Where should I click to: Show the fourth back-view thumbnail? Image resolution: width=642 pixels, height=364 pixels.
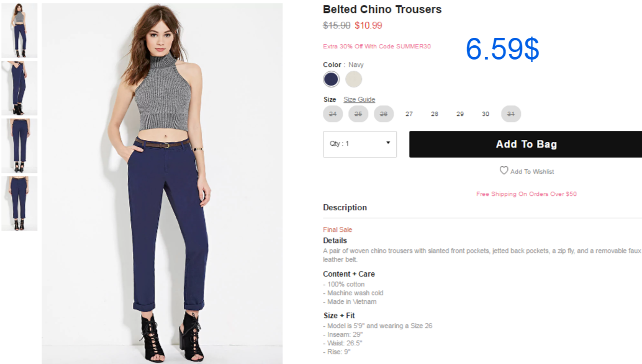(x=19, y=203)
